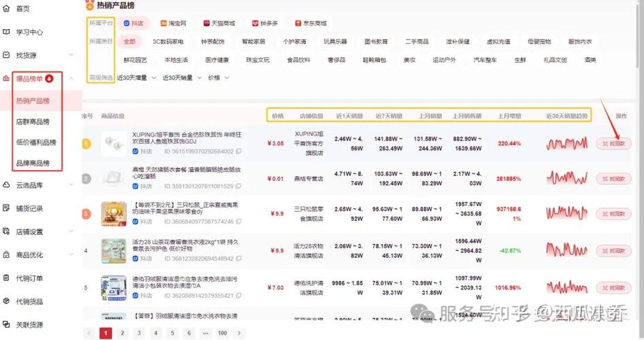The width and height of the screenshot is (644, 340).
Task: Open 活力28 laundry liquid product thumbnail
Action: [x=114, y=251]
